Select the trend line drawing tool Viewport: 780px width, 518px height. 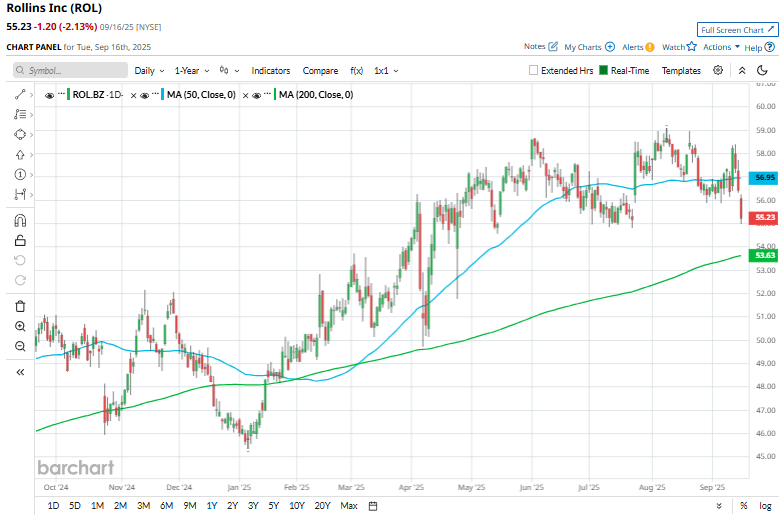(x=20, y=95)
